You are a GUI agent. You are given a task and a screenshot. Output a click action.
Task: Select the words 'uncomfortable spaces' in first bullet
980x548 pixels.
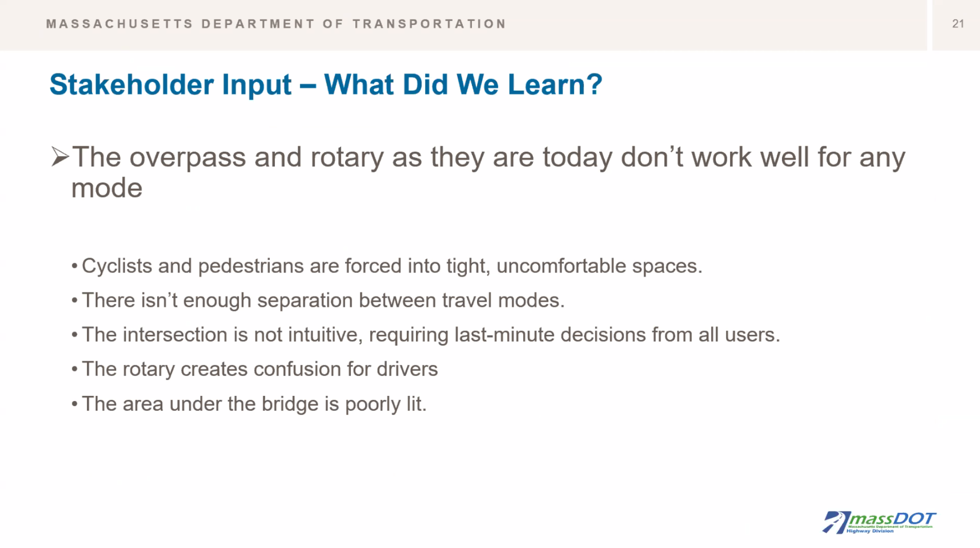click(x=599, y=266)
